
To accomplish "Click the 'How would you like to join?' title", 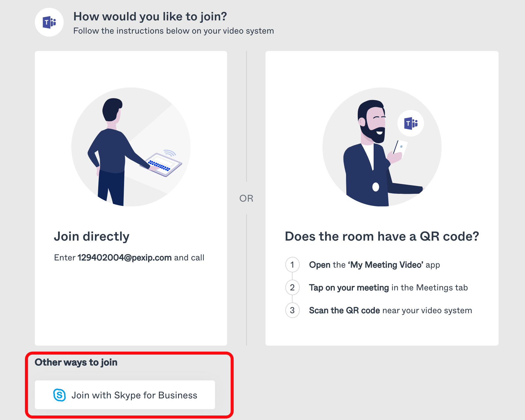I will click(x=150, y=16).
